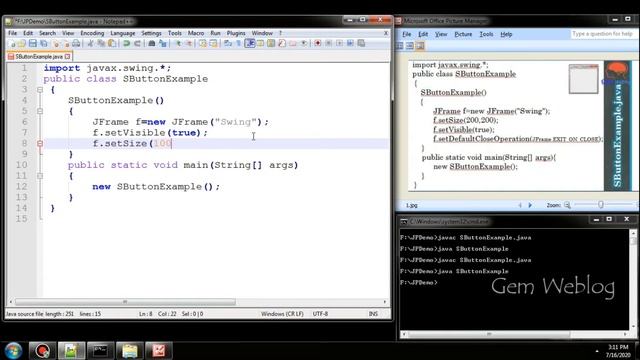Image resolution: width=640 pixels, height=360 pixels.
Task: Start macro recording with red record icon
Action: tap(318, 43)
